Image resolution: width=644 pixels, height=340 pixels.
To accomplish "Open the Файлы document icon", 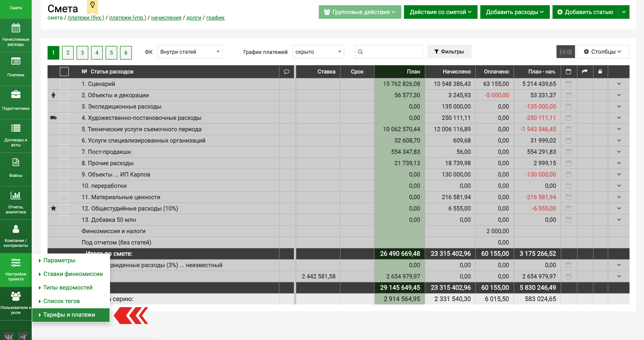I will pos(16,162).
